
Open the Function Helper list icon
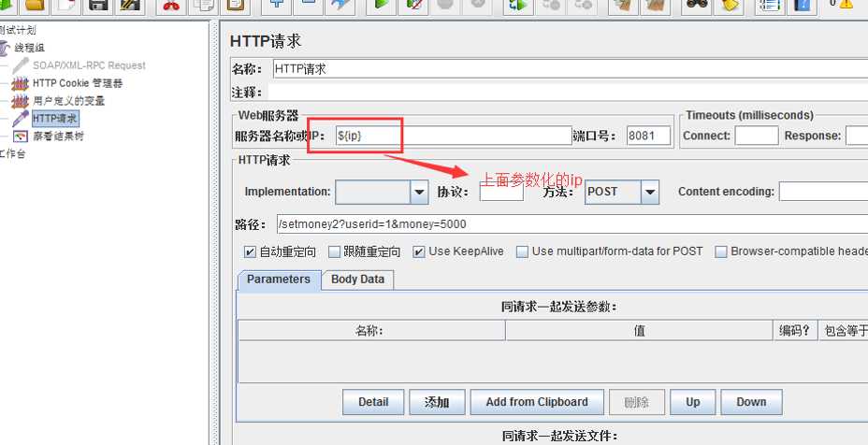pos(770,5)
